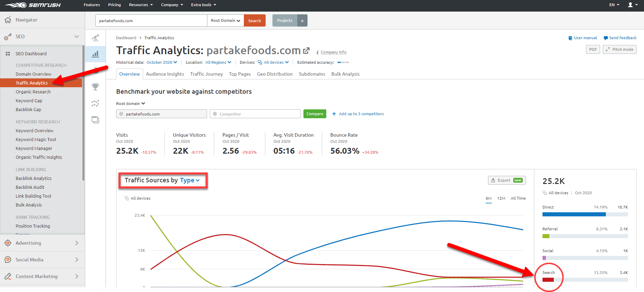Expand the Company menu
644x292 pixels.
click(x=172, y=5)
